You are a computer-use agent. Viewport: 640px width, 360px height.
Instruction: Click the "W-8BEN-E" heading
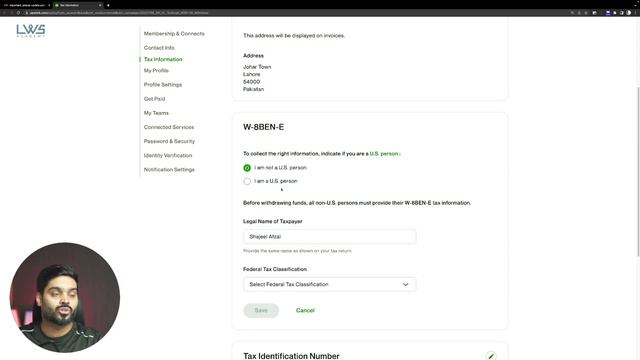(264, 127)
